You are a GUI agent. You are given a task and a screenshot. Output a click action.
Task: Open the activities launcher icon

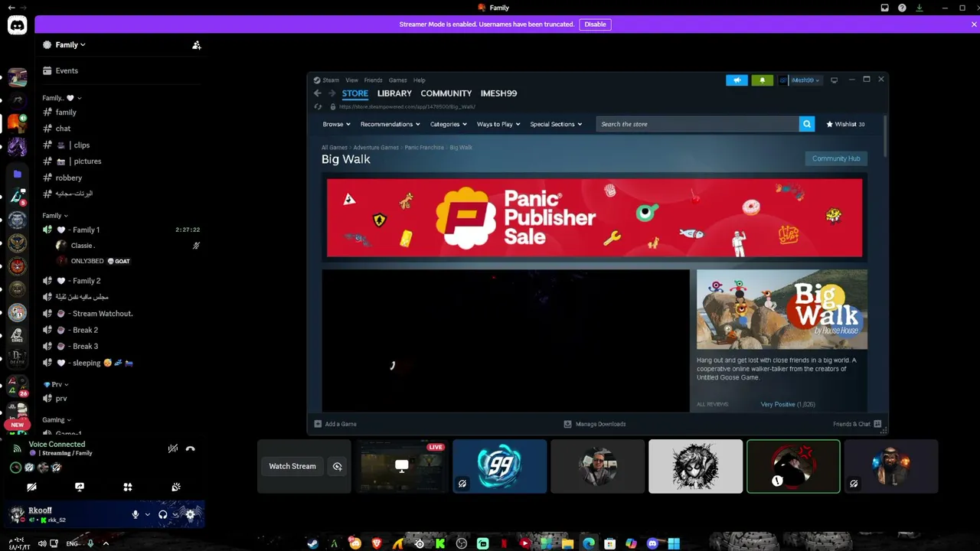[128, 487]
